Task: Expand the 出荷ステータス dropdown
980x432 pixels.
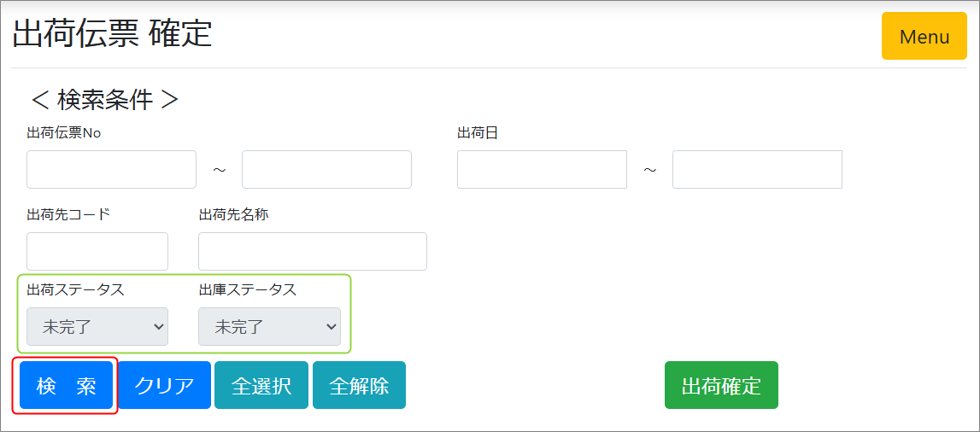Action: 97,327
